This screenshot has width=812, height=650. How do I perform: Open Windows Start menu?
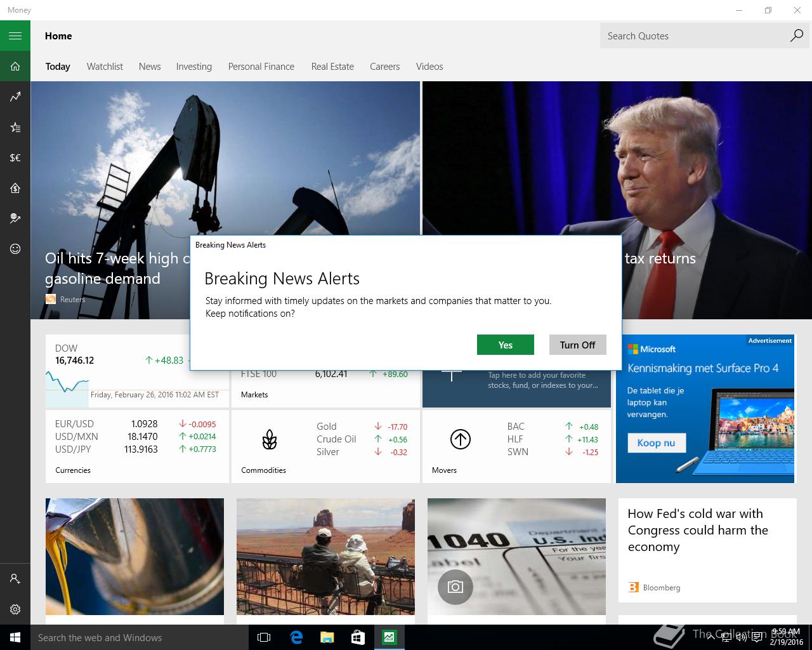tap(15, 637)
